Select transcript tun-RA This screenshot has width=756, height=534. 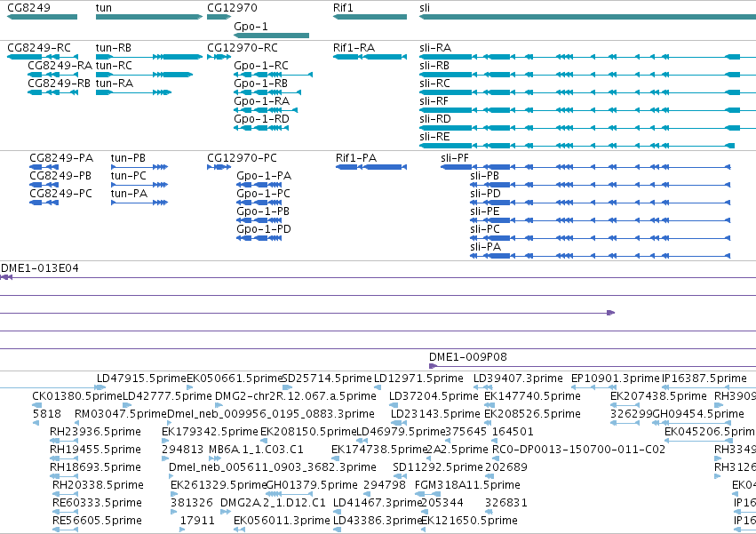[133, 92]
